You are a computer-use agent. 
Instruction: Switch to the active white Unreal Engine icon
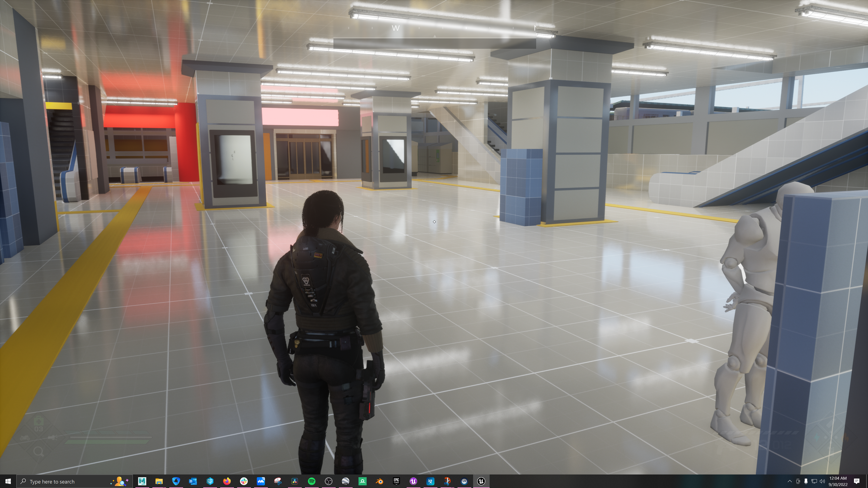pyautogui.click(x=481, y=481)
